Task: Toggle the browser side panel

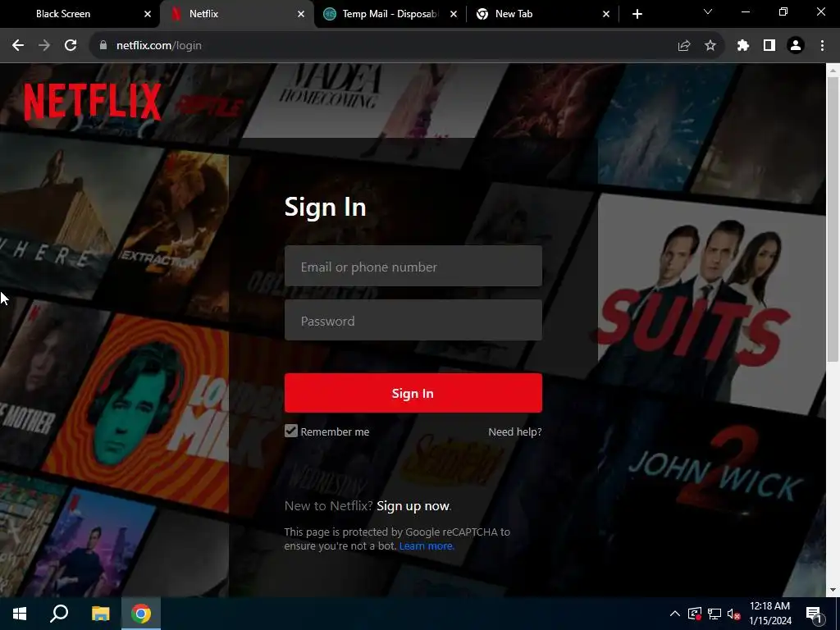Action: [769, 46]
